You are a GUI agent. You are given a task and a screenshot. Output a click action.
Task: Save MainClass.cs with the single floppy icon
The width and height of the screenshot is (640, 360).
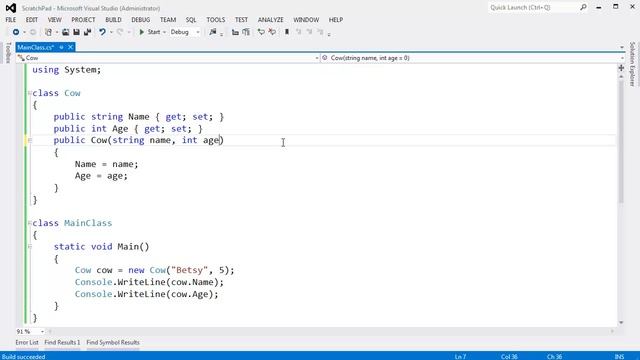tap(76, 32)
